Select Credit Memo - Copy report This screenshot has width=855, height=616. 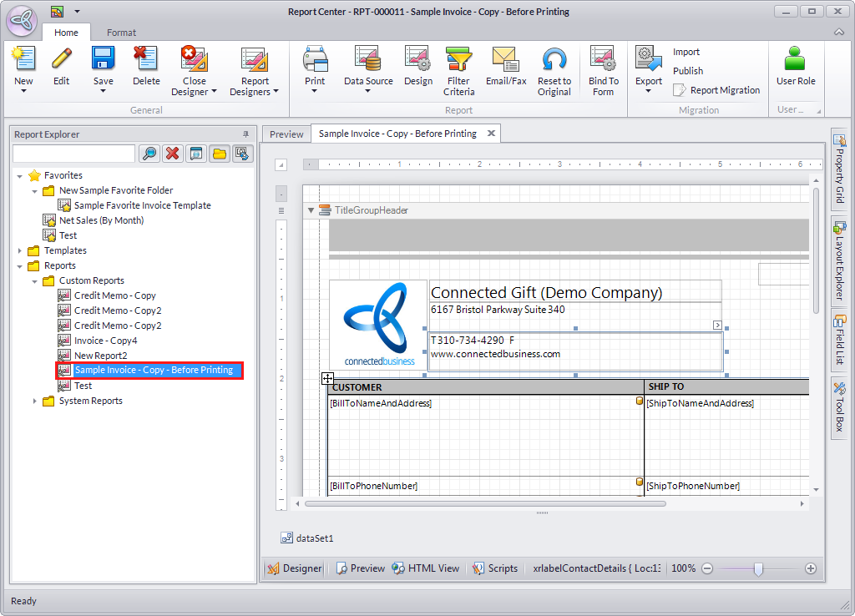[x=114, y=295]
